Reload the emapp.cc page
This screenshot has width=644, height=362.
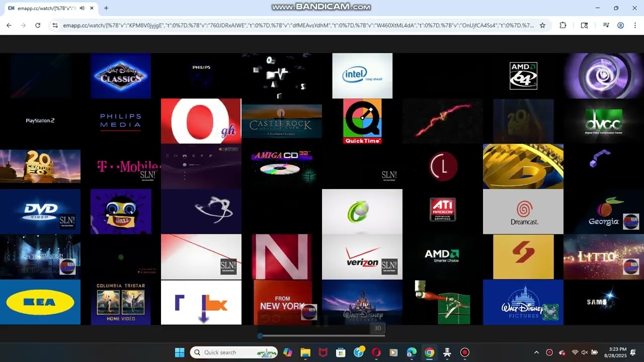pos(38,25)
